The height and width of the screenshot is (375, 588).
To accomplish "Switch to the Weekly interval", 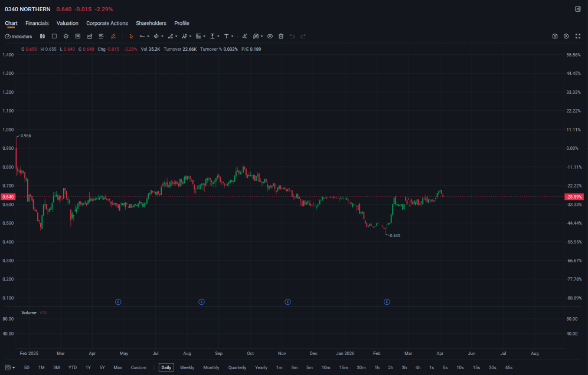I will 187,367.
